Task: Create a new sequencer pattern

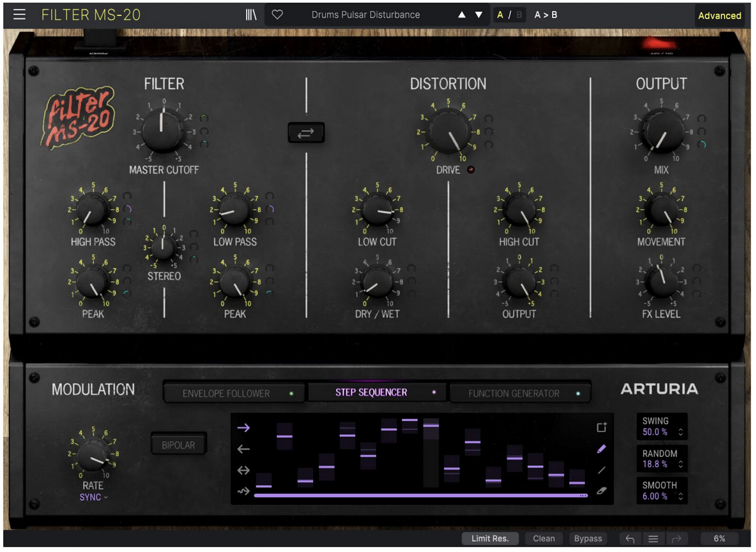Action: [601, 427]
